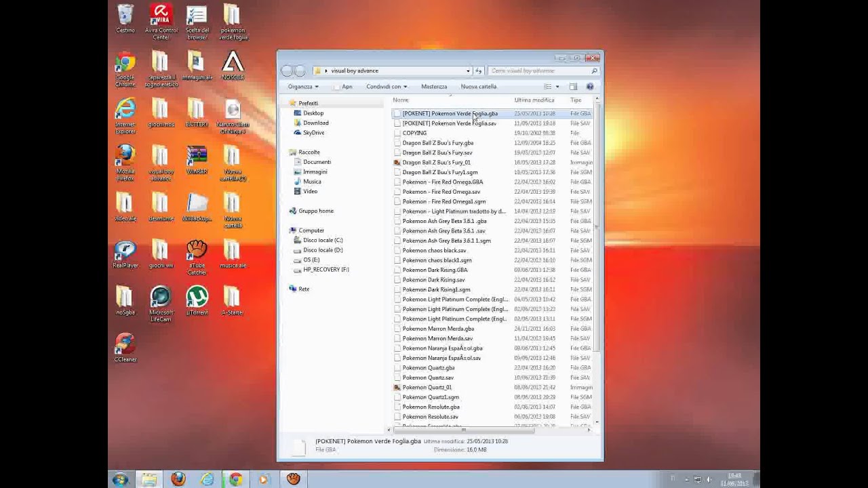Open Rete in the navigation pane
Image resolution: width=868 pixels, height=488 pixels.
point(304,289)
